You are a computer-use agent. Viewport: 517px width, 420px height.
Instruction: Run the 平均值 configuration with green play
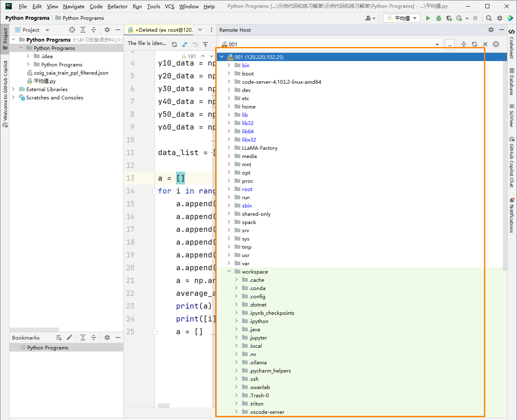[x=428, y=18]
